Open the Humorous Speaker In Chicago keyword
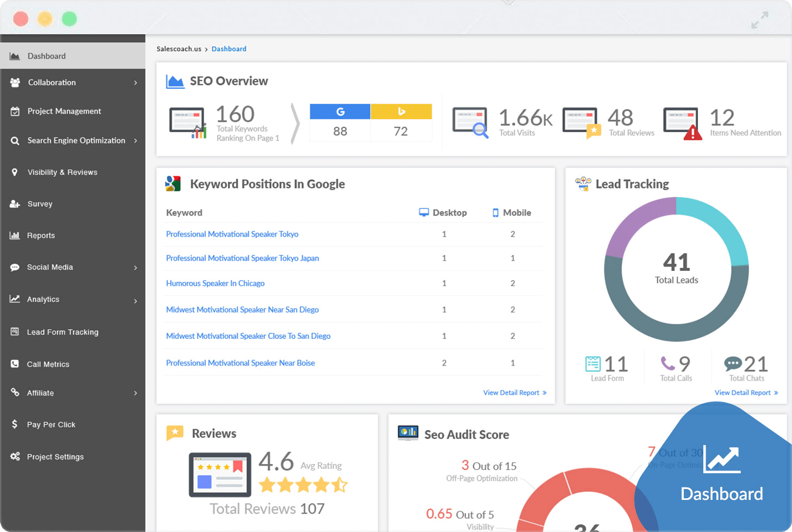792x532 pixels. (x=215, y=283)
